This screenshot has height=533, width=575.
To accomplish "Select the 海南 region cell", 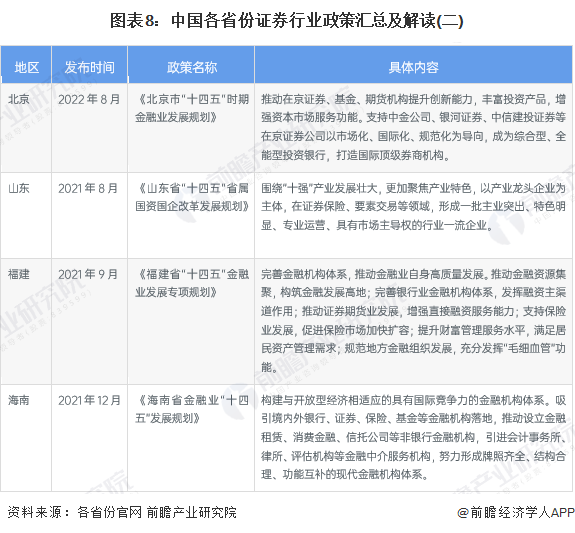I will [x=19, y=400].
